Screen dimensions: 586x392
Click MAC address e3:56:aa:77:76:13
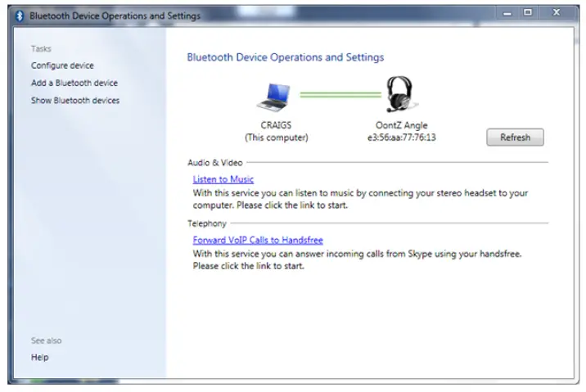point(401,137)
